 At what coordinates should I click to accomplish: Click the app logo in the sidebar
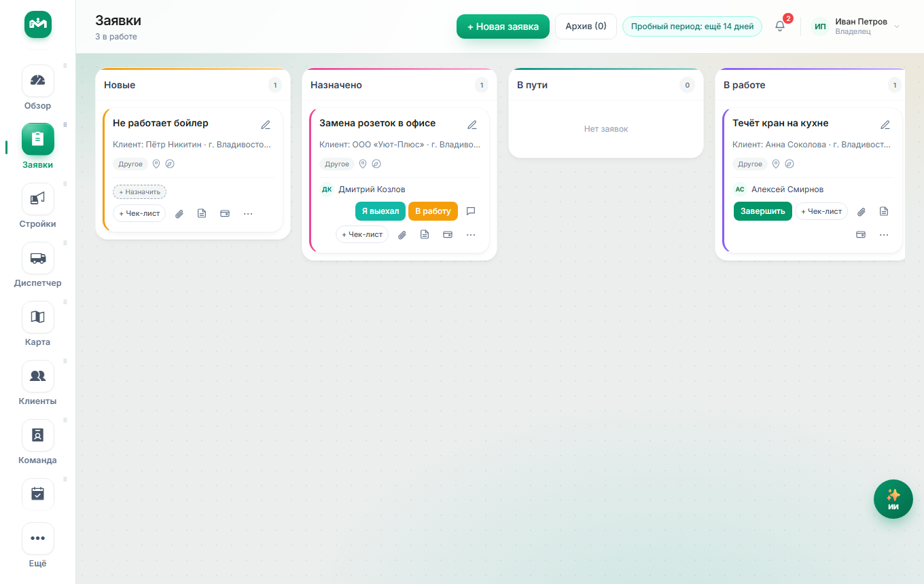coord(38,24)
